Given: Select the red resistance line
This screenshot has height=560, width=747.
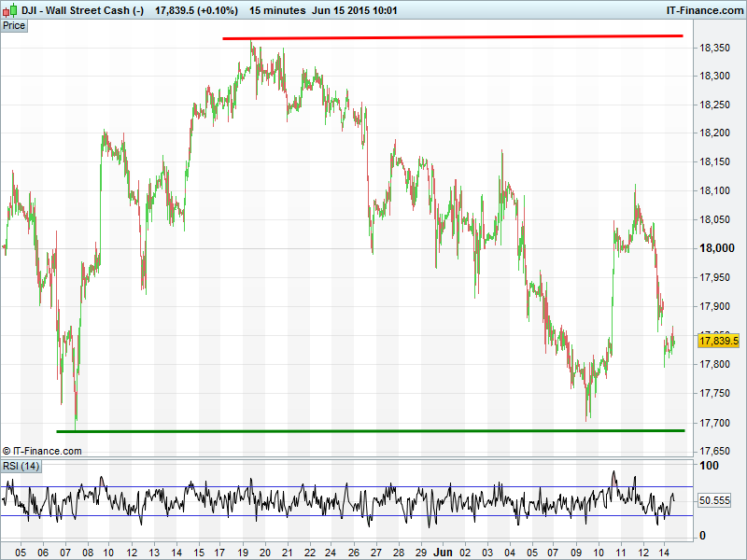Looking at the screenshot, I should coord(452,37).
